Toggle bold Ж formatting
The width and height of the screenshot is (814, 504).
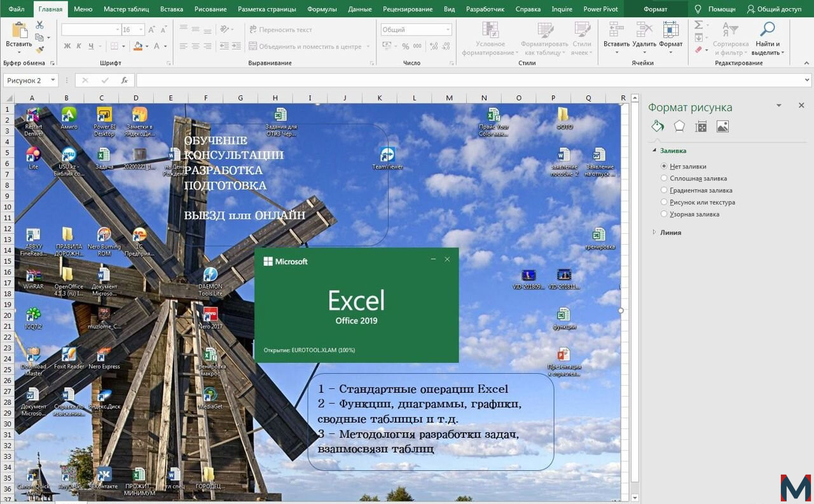(x=67, y=46)
